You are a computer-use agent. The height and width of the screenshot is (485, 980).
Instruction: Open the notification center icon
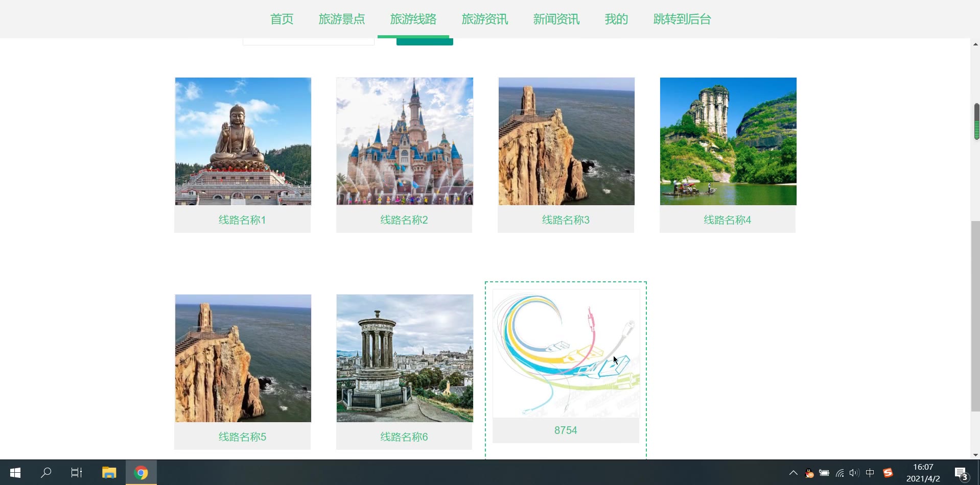point(961,473)
